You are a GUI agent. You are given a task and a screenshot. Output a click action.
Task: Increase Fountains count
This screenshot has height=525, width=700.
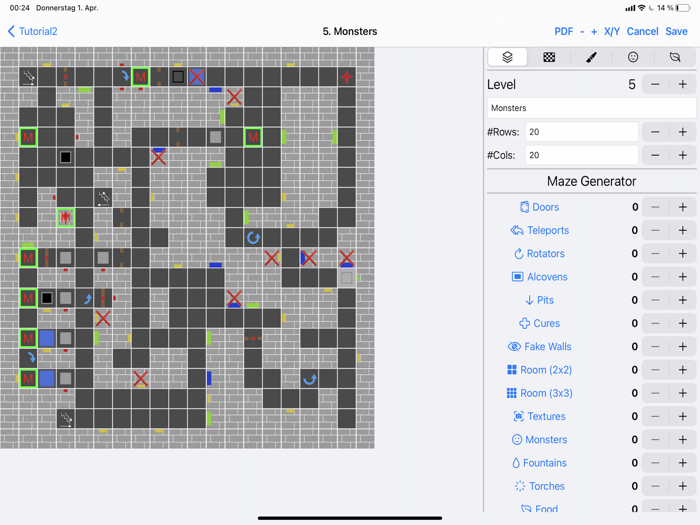point(683,462)
